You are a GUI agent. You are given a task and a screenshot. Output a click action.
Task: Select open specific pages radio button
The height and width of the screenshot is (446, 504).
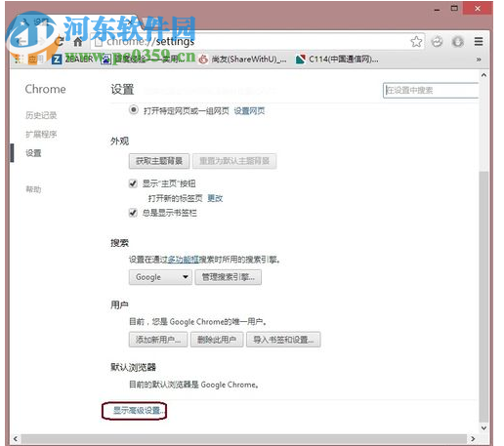tap(134, 110)
